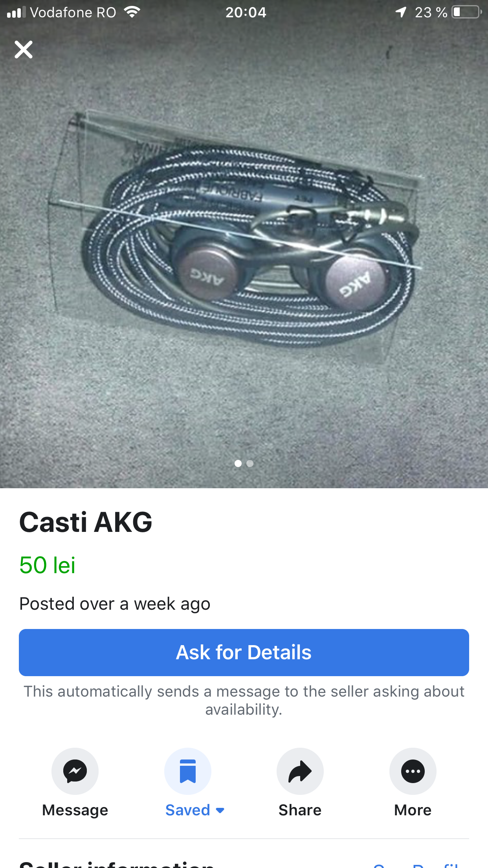The image size is (488, 868).
Task: Tap the 50 lei price
Action: pyautogui.click(x=48, y=565)
